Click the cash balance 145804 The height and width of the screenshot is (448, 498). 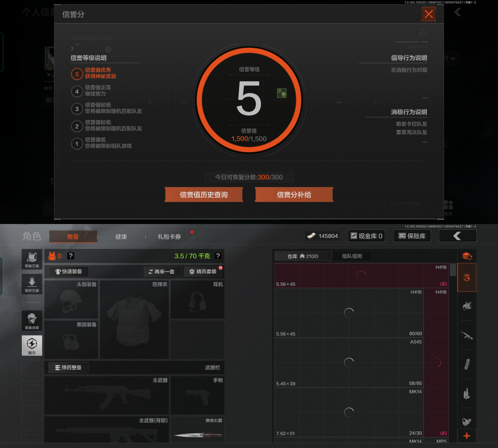322,236
